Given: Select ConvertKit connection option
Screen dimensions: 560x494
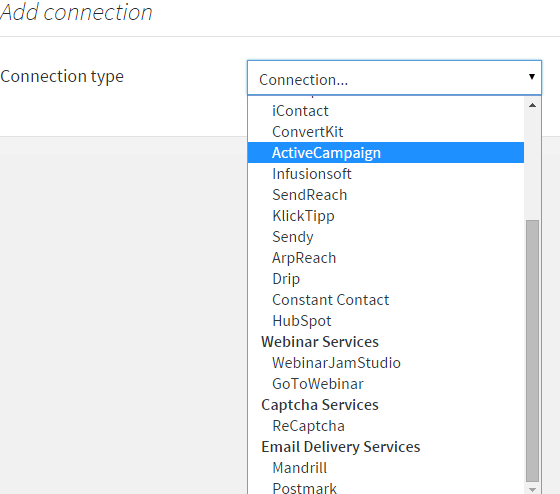Looking at the screenshot, I should click(x=386, y=132).
